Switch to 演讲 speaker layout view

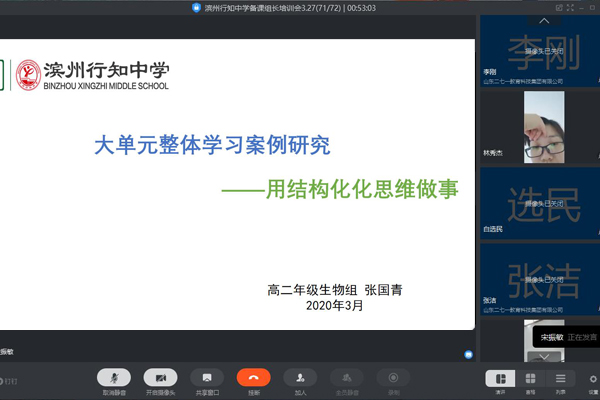click(x=501, y=379)
